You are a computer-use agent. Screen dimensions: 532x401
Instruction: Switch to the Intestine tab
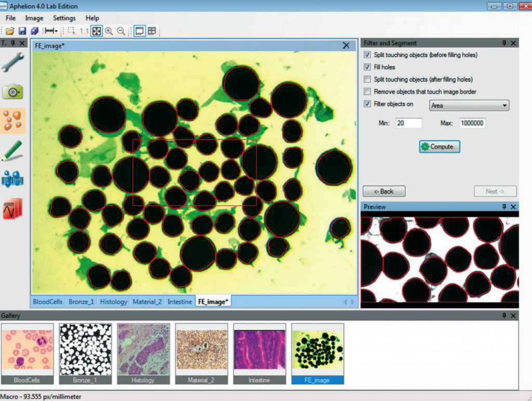pos(180,302)
